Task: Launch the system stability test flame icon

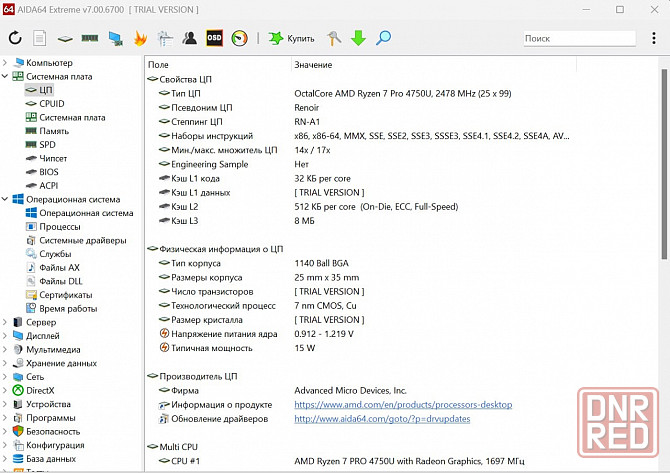Action: tap(140, 39)
